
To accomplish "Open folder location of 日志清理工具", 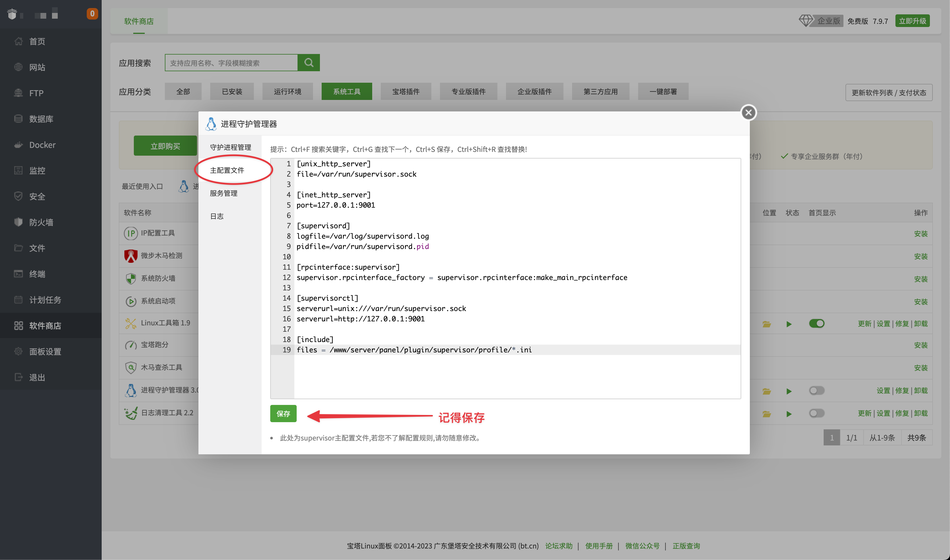I will [x=766, y=414].
